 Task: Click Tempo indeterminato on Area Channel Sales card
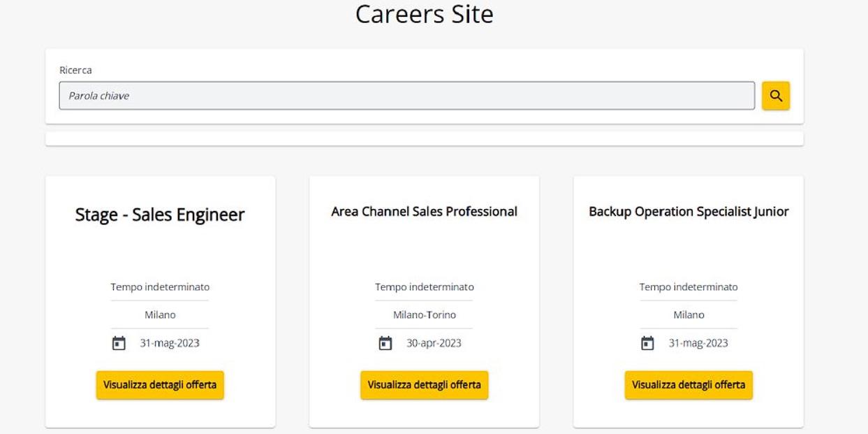coord(424,287)
